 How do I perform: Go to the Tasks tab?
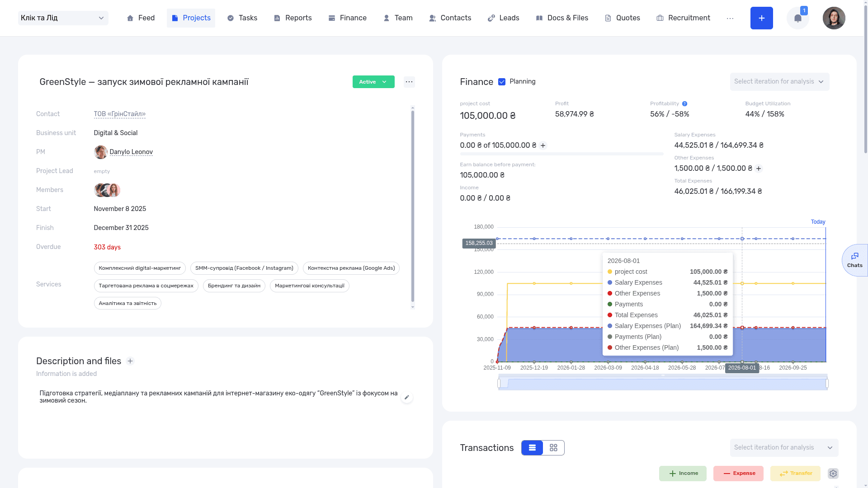[x=242, y=18]
